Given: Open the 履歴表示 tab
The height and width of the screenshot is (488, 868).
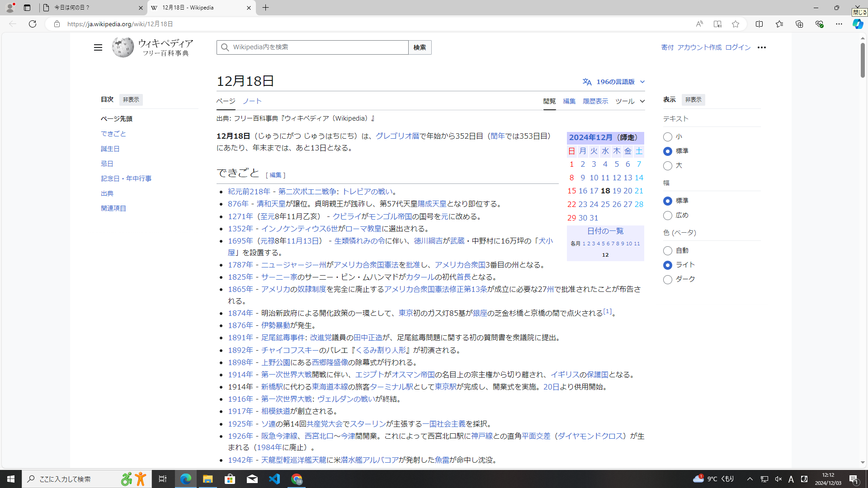Looking at the screenshot, I should 595,101.
